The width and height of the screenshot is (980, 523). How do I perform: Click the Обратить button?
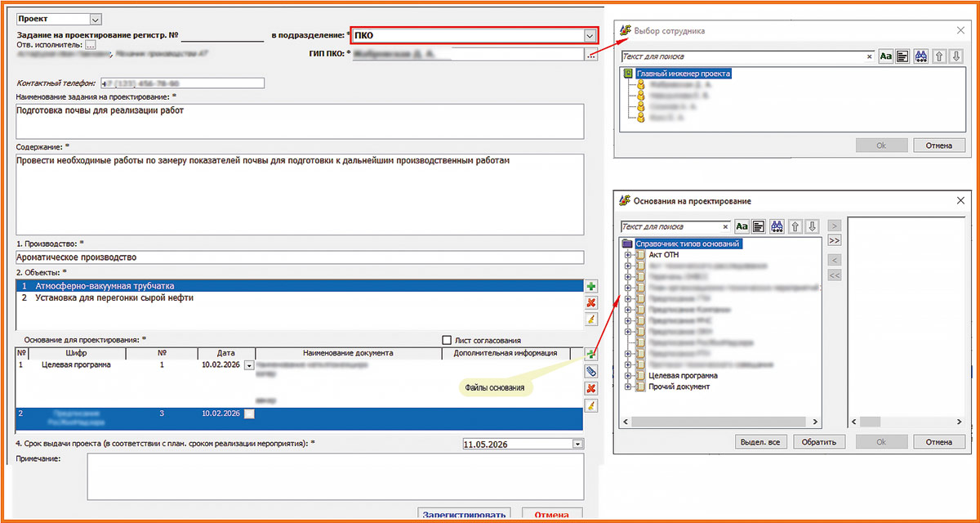818,442
